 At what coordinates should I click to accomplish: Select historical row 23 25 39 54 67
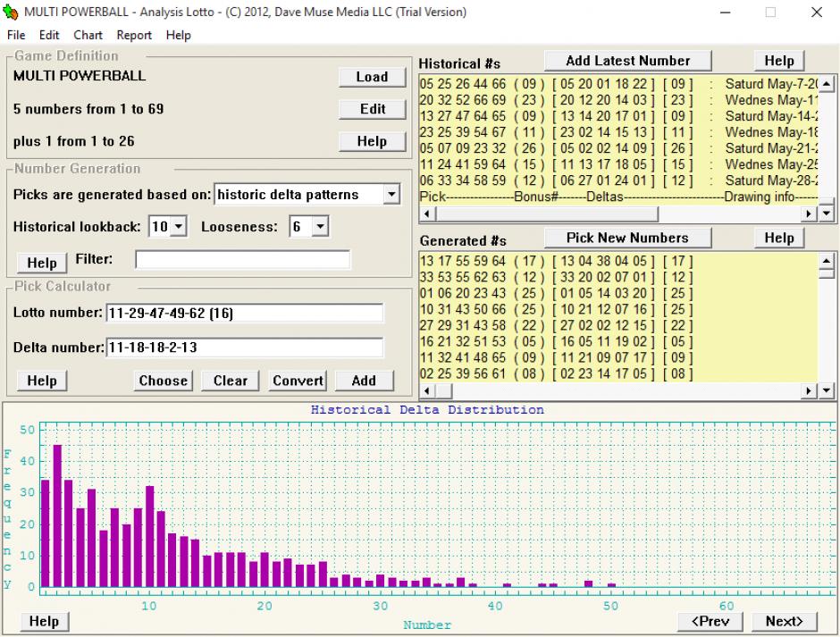pos(618,132)
